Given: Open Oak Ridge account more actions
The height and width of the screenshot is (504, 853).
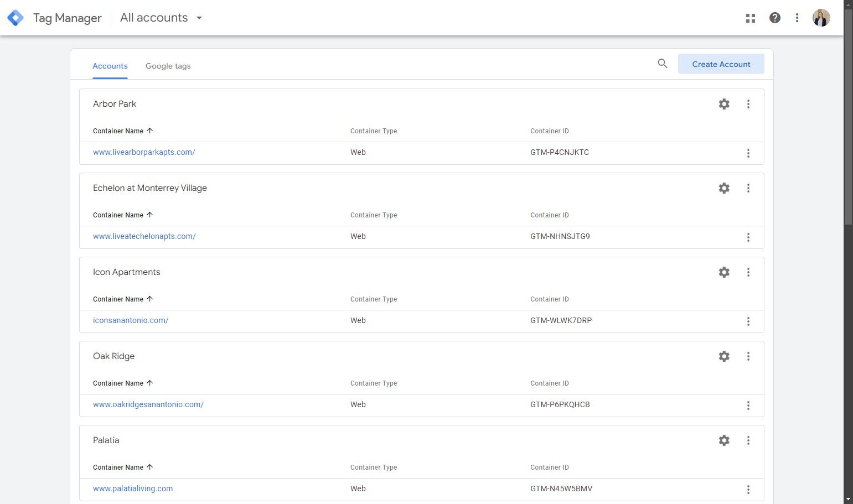Looking at the screenshot, I should pyautogui.click(x=748, y=356).
